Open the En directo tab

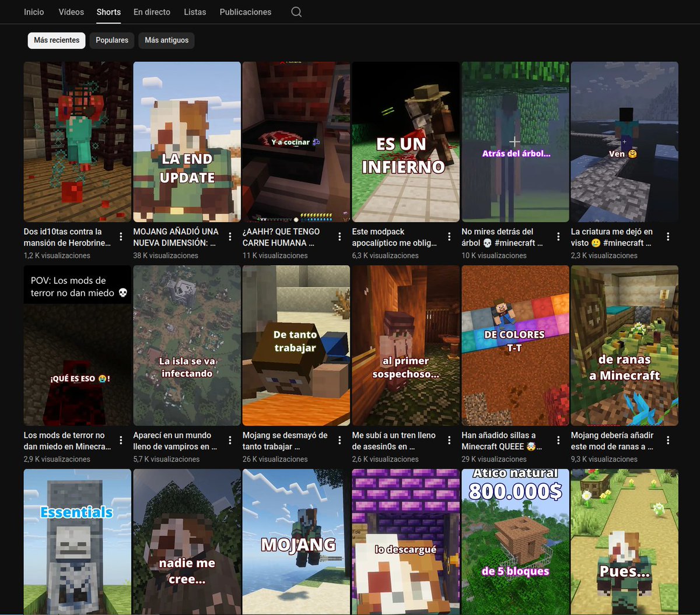click(152, 12)
